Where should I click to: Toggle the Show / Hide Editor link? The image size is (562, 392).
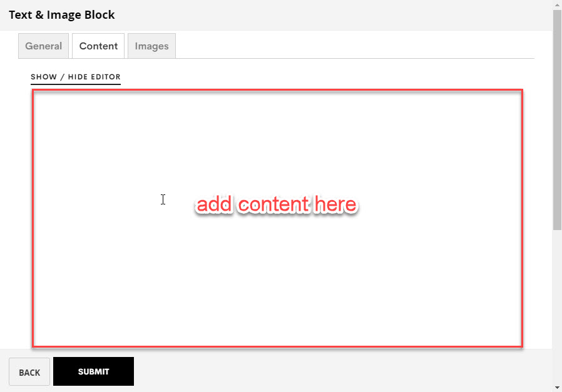coord(76,77)
